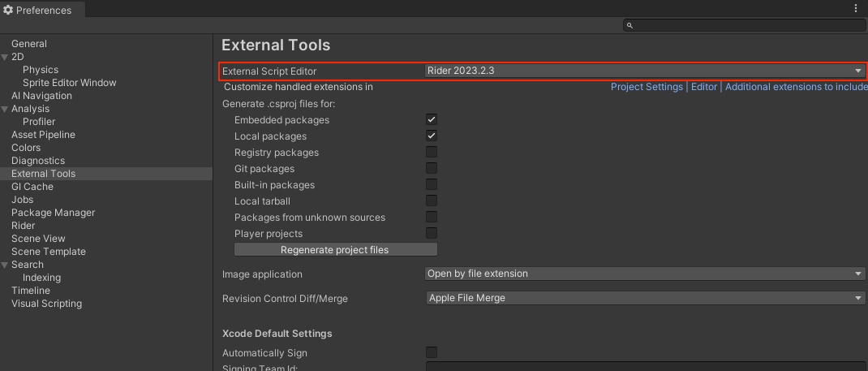Click the Preferences gear icon in tab
Image resolution: width=868 pixels, height=371 pixels.
[8, 10]
